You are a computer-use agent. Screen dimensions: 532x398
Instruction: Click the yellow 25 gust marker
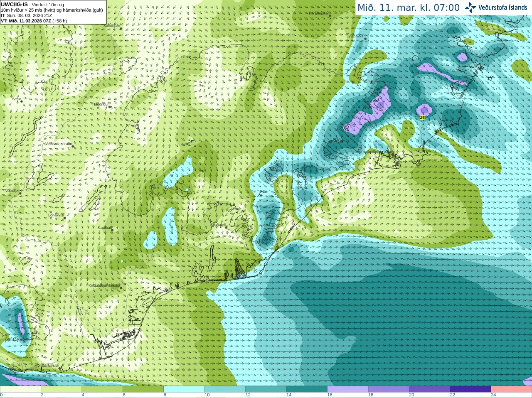[x=422, y=118]
